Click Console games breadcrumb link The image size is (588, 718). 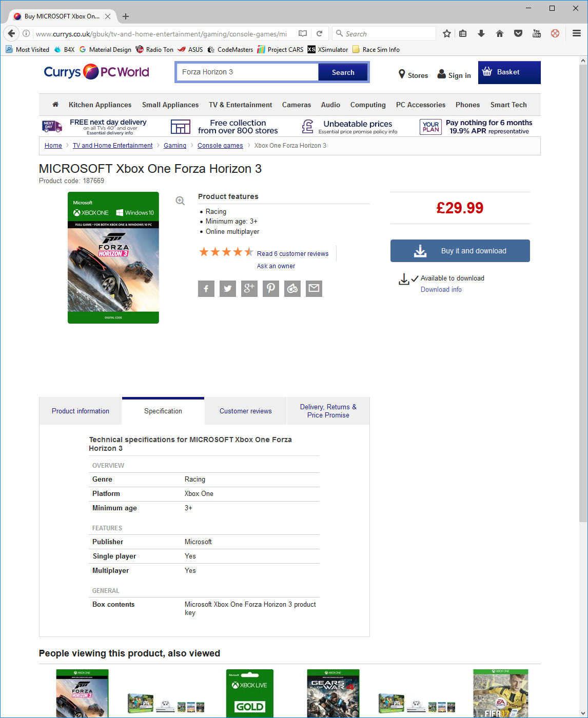(220, 146)
